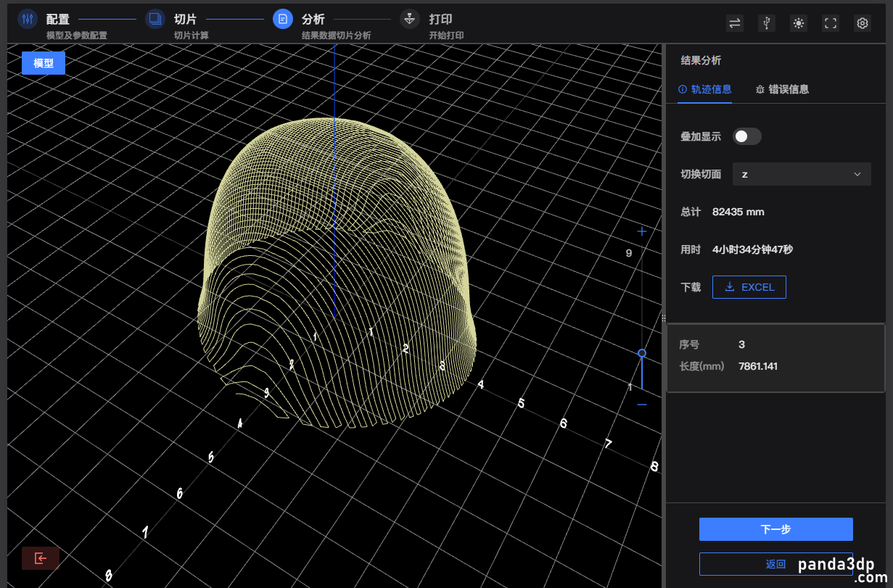The height and width of the screenshot is (588, 893).
Task: Click the 切片 step layers icon
Action: coord(155,19)
